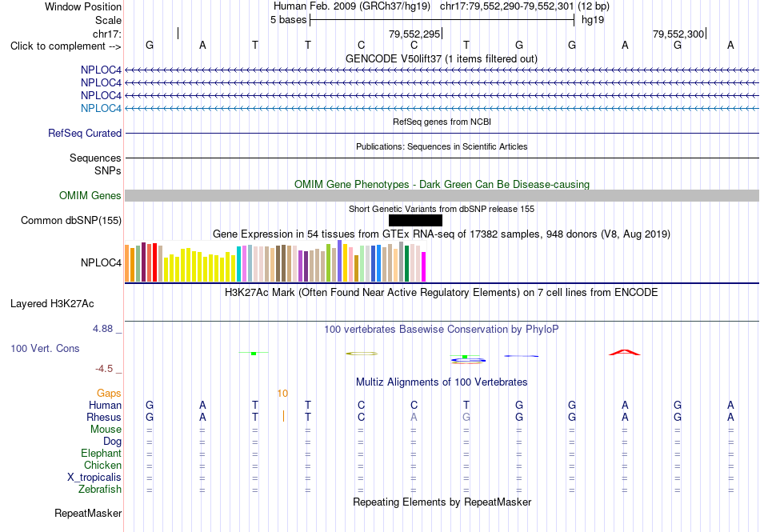Image resolution: width=760 pixels, height=532 pixels.
Task: Open the RepeatMasker track label
Action: click(x=88, y=513)
